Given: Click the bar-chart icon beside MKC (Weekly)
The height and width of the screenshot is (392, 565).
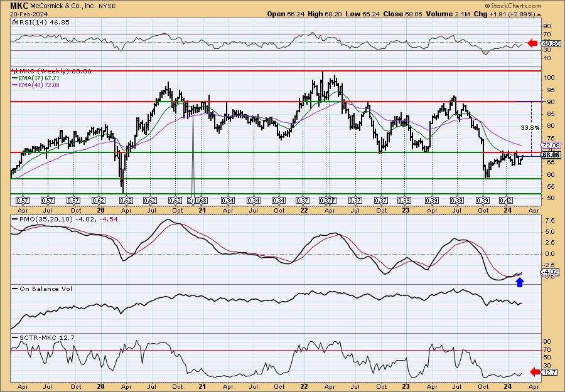Looking at the screenshot, I should (x=15, y=71).
